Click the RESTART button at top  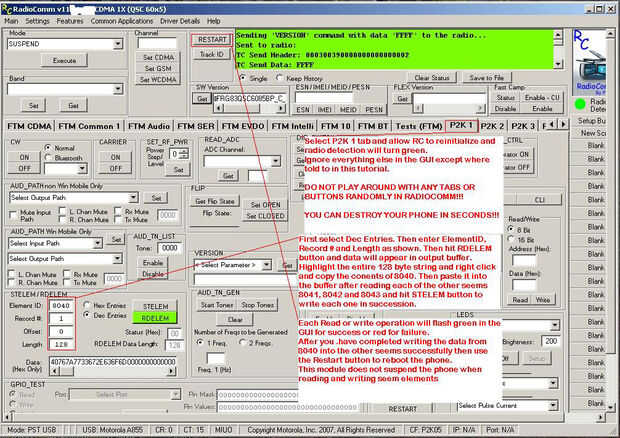pos(212,40)
